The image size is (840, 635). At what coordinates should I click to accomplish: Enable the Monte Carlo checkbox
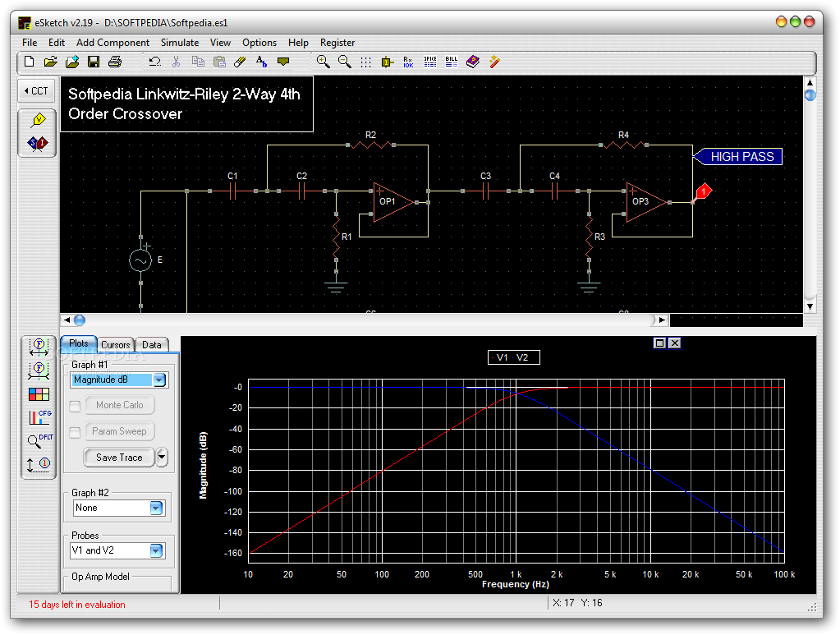coord(75,406)
